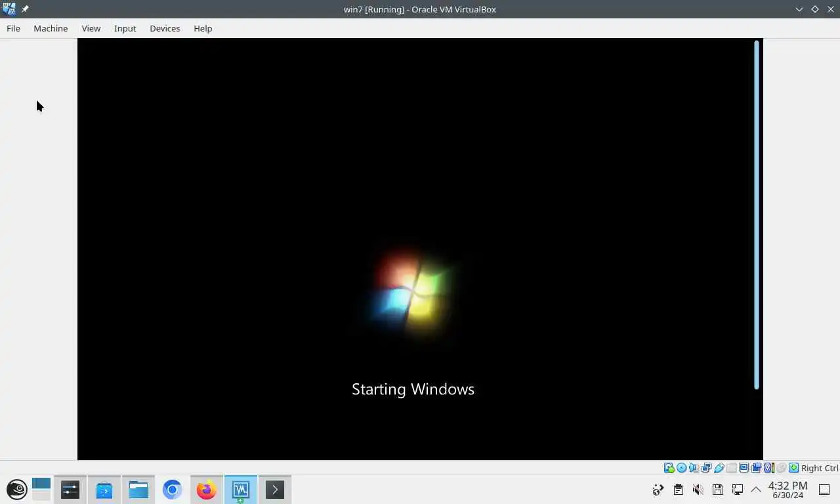This screenshot has width=840, height=504.
Task: Select the VirtualBox taskbar entry
Action: tap(241, 490)
